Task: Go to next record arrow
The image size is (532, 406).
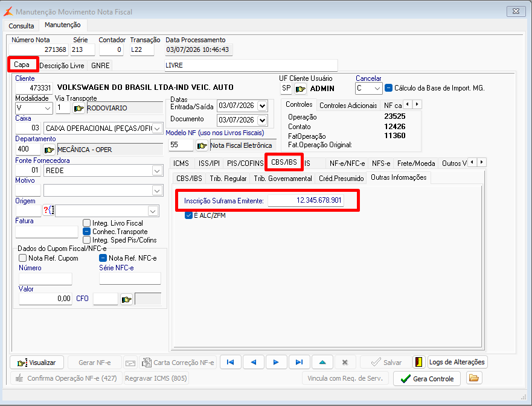Action: tap(276, 363)
